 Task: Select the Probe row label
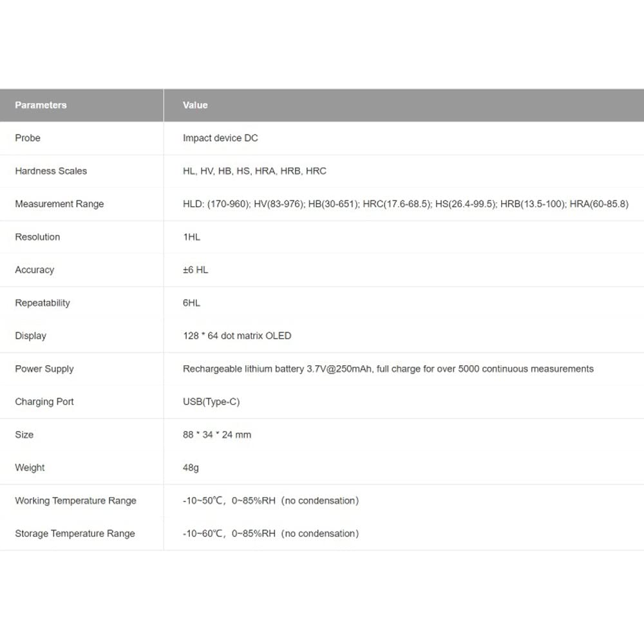click(28, 138)
